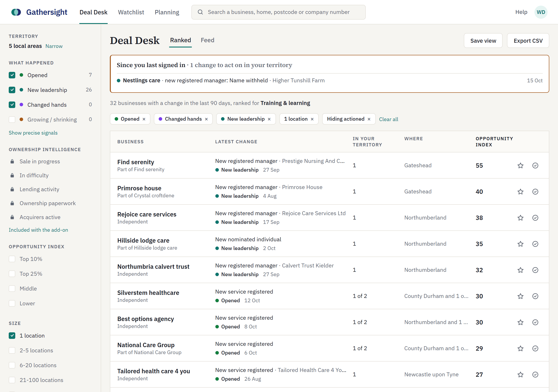
Task: Star the Silverstem healthcare row
Action: [x=520, y=296]
